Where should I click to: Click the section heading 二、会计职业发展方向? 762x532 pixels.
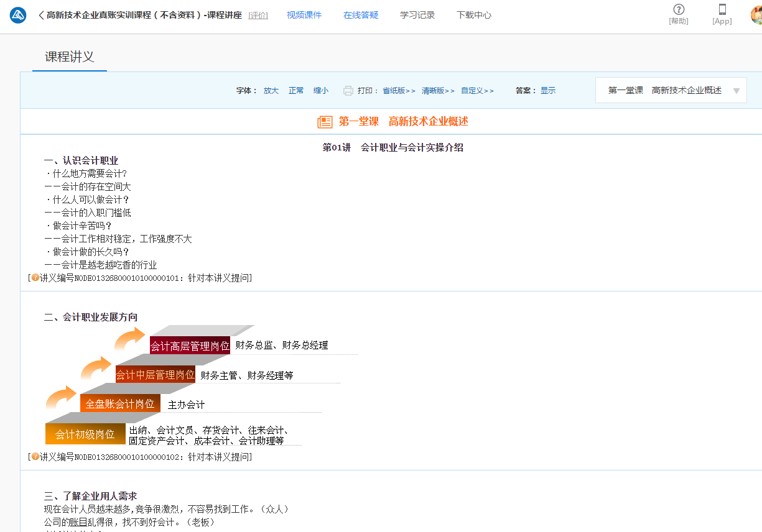(x=91, y=318)
